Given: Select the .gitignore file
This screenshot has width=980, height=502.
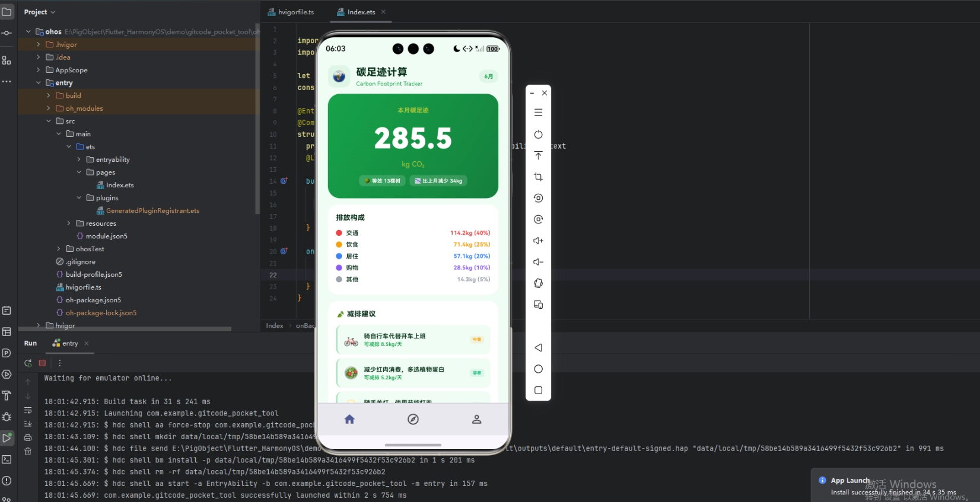Looking at the screenshot, I should [x=75, y=261].
